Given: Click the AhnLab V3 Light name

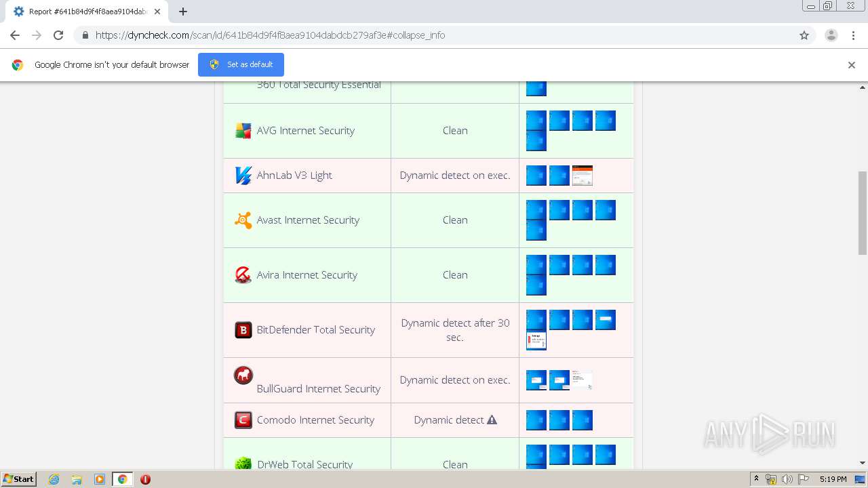Looking at the screenshot, I should [294, 176].
